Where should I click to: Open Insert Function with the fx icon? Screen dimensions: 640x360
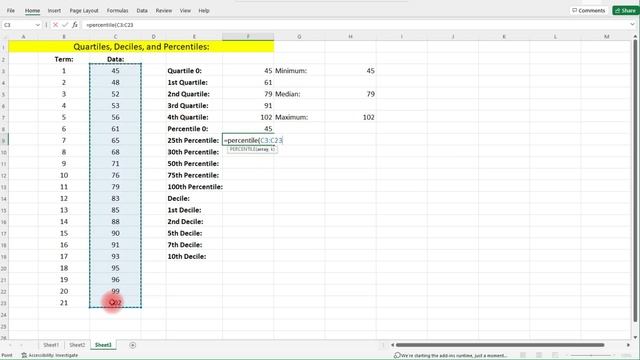[x=75, y=25]
